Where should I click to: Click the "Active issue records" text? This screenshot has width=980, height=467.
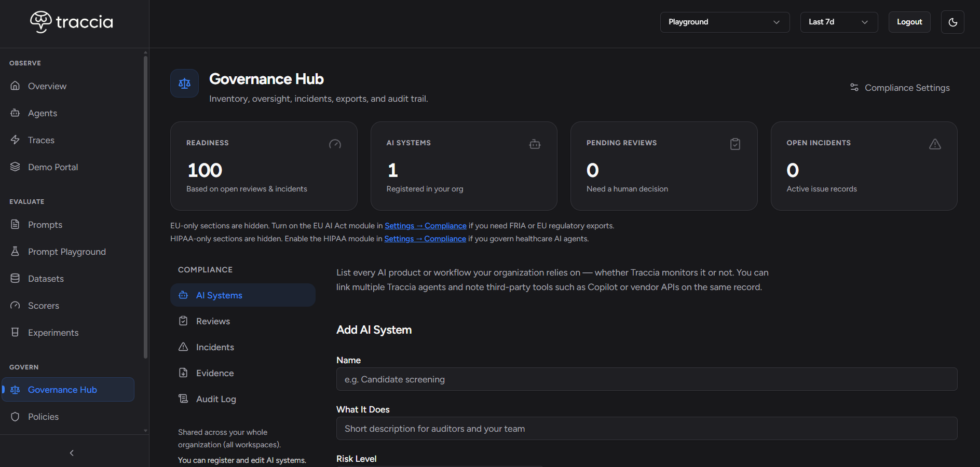(822, 189)
